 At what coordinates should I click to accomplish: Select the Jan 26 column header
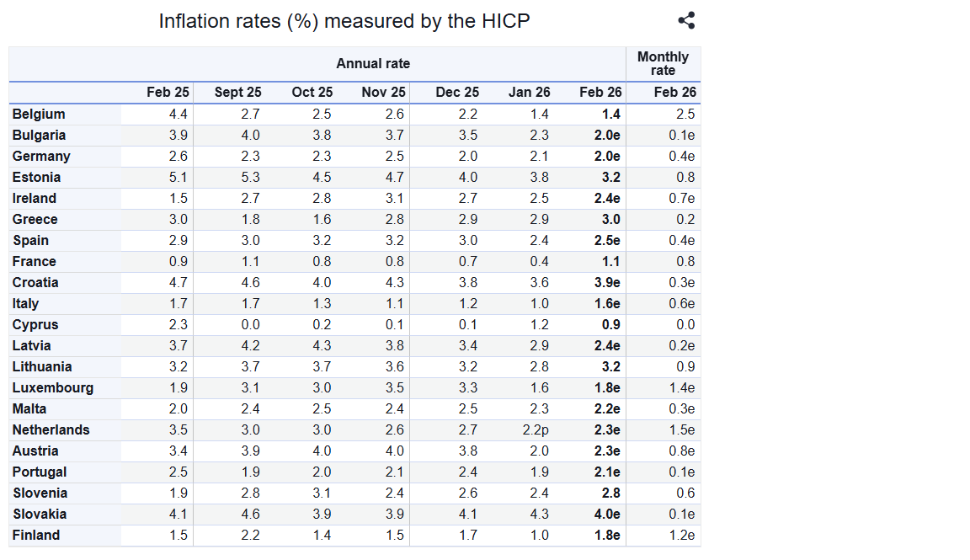pyautogui.click(x=529, y=93)
